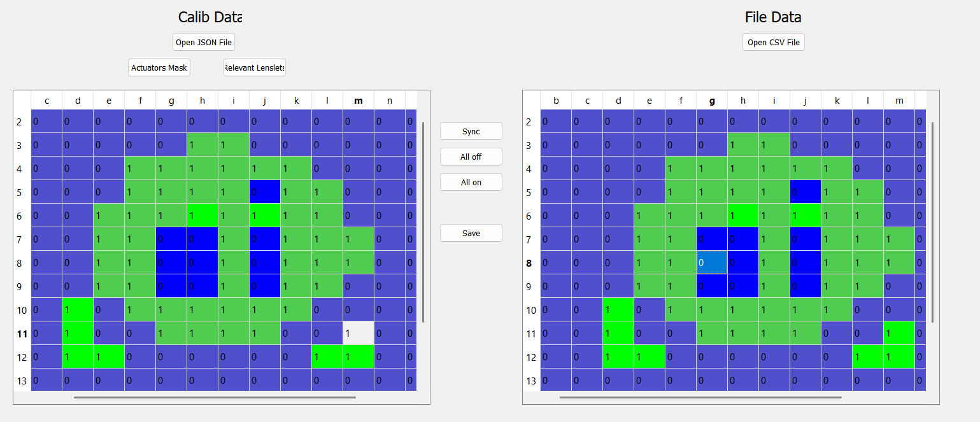The image size is (980, 422).
Task: Switch to Relevant Lenslets view
Action: (x=254, y=67)
